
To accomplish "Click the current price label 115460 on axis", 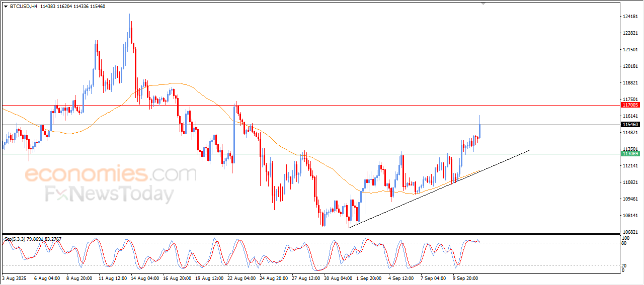I will (x=630, y=124).
